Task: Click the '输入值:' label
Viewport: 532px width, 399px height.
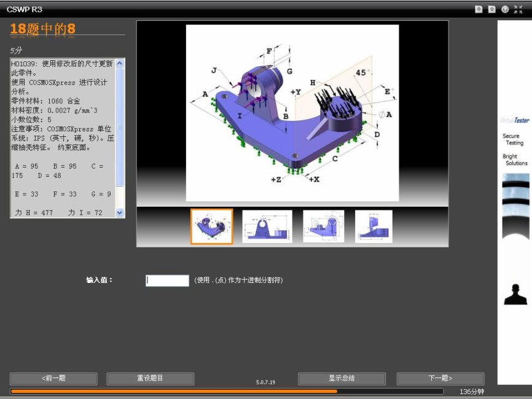Action: click(x=99, y=280)
